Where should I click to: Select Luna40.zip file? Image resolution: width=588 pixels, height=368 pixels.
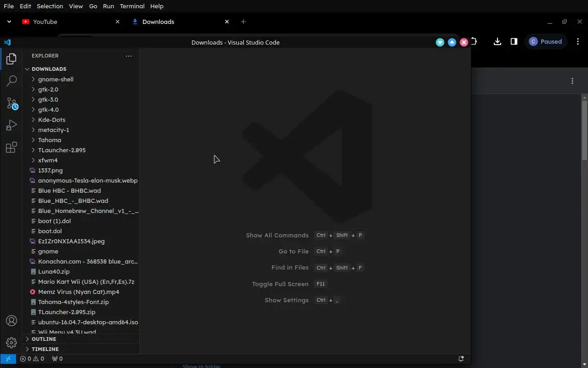(81, 271)
